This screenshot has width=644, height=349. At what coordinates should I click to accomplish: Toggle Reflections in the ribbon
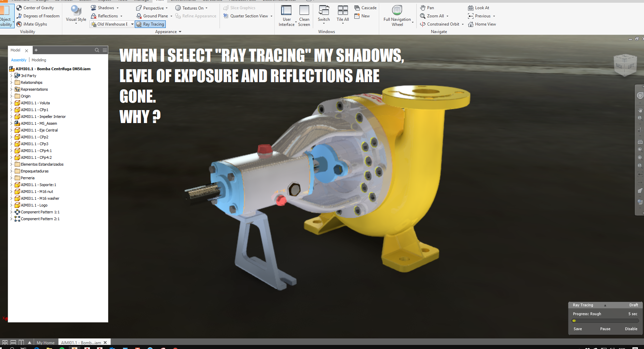point(104,16)
